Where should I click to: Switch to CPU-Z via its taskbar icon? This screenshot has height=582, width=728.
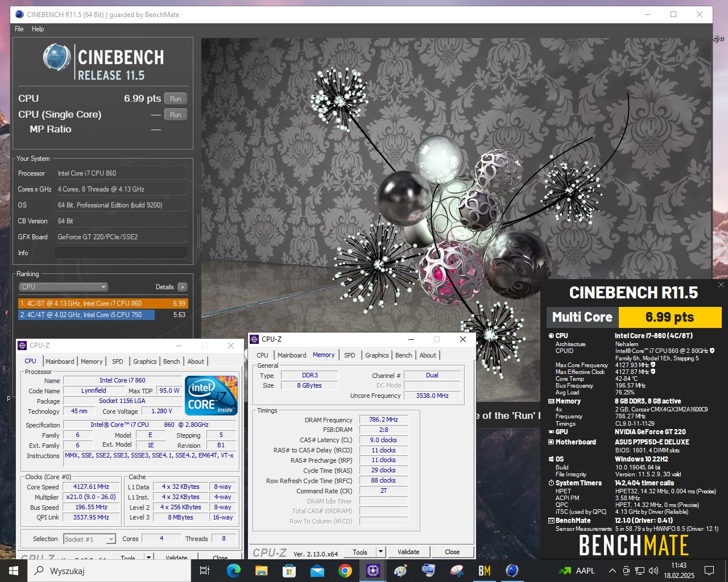point(373,571)
